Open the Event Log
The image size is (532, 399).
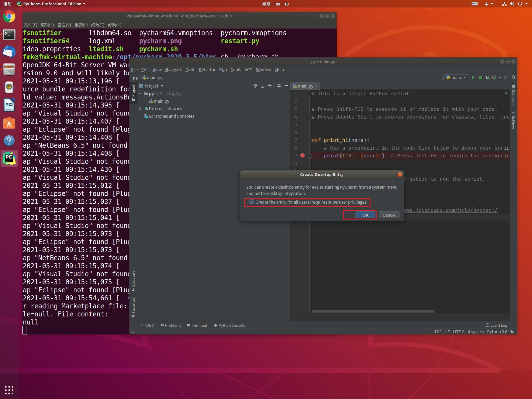496,325
